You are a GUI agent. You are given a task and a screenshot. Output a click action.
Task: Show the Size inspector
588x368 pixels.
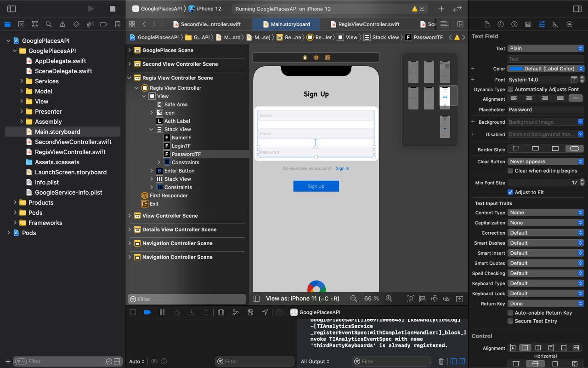coord(555,24)
